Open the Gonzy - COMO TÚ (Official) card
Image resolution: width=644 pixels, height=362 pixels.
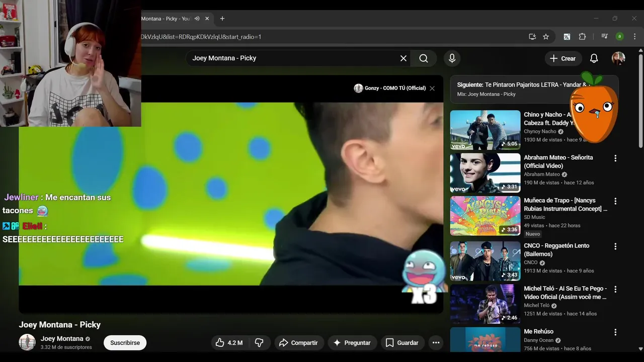click(x=390, y=88)
